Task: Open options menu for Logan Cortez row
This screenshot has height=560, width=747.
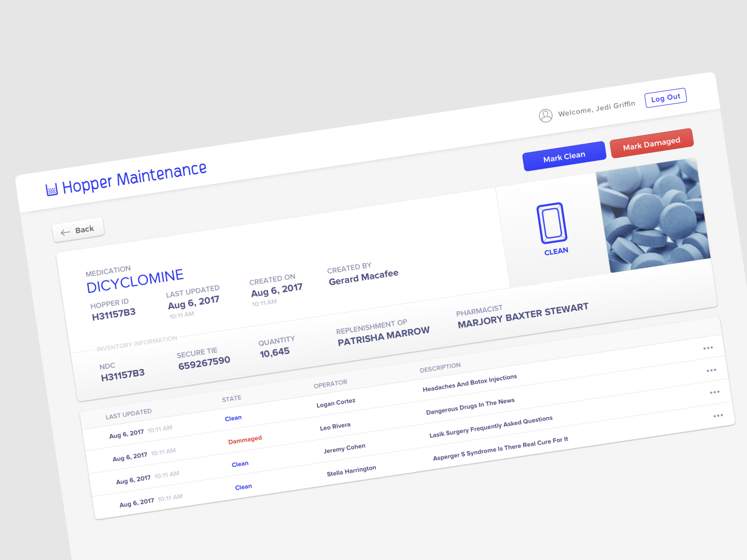Action: point(708,348)
